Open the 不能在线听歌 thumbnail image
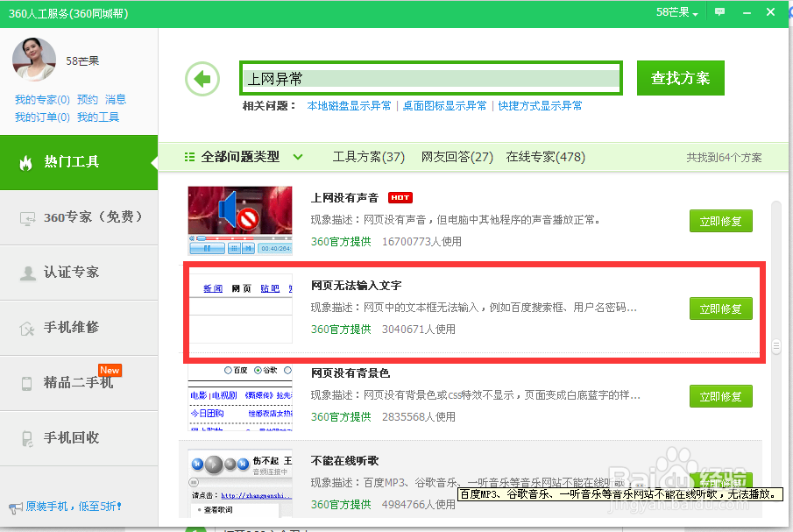Image resolution: width=793 pixels, height=532 pixels. 240,483
